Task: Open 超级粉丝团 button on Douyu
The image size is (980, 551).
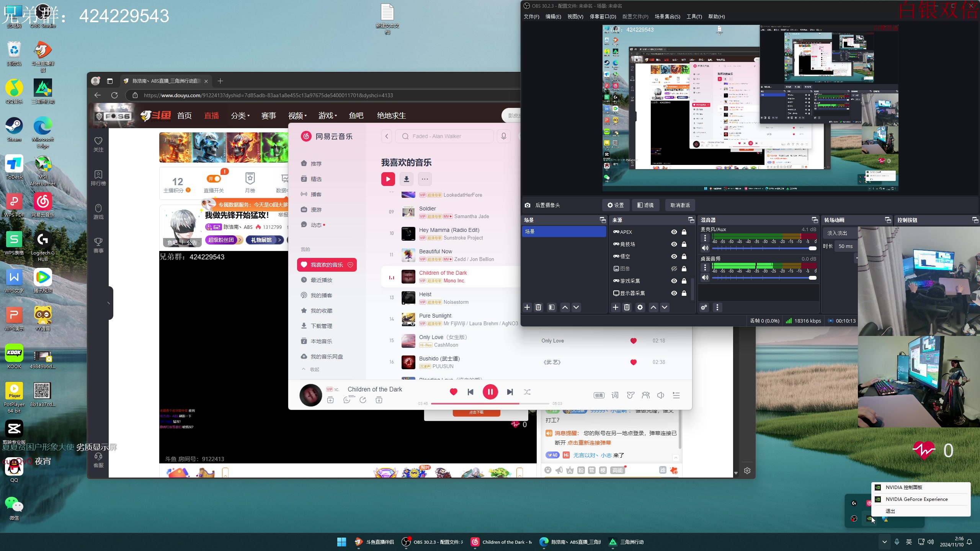Action: (x=224, y=240)
